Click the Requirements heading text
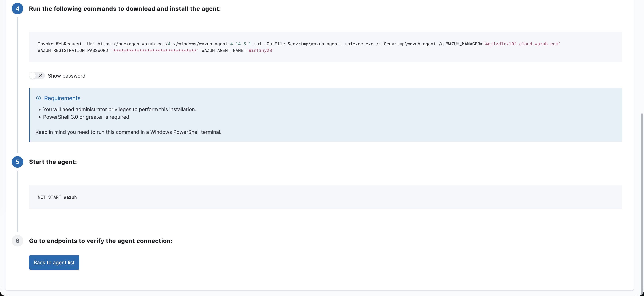The width and height of the screenshot is (644, 296). pos(62,98)
